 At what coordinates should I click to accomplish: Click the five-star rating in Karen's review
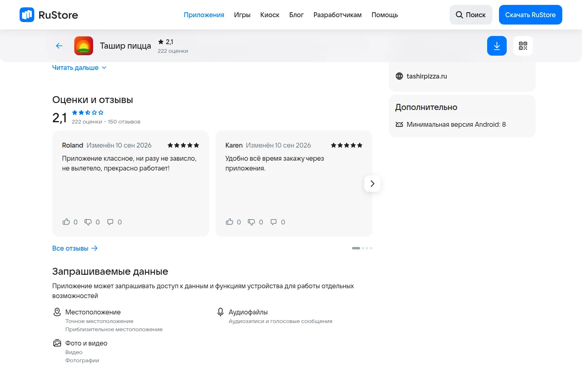347,145
